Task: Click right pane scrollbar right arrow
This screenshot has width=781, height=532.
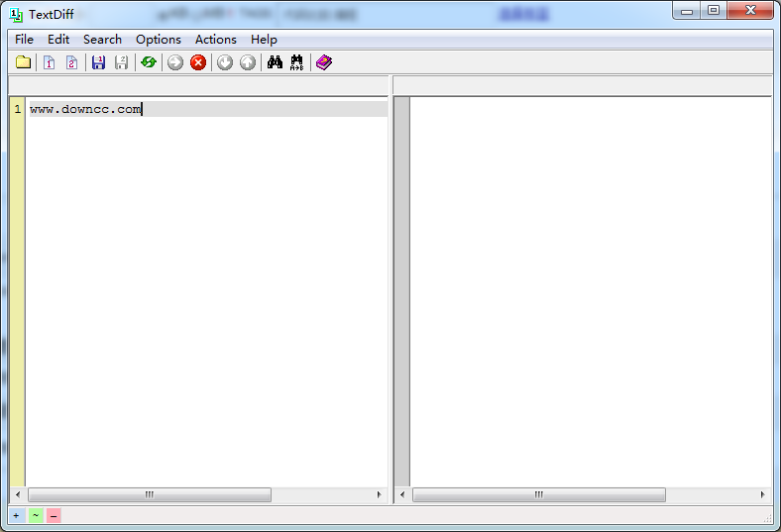Action: pyautogui.click(x=762, y=494)
